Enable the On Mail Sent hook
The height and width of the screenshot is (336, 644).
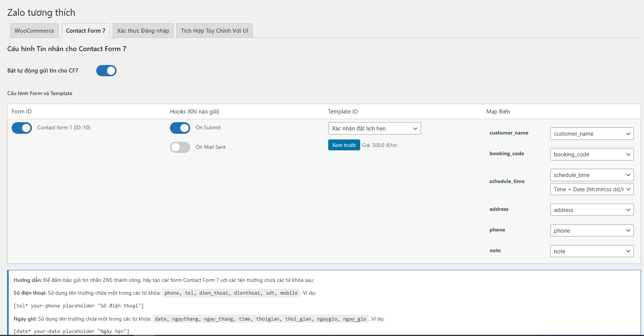tap(180, 147)
